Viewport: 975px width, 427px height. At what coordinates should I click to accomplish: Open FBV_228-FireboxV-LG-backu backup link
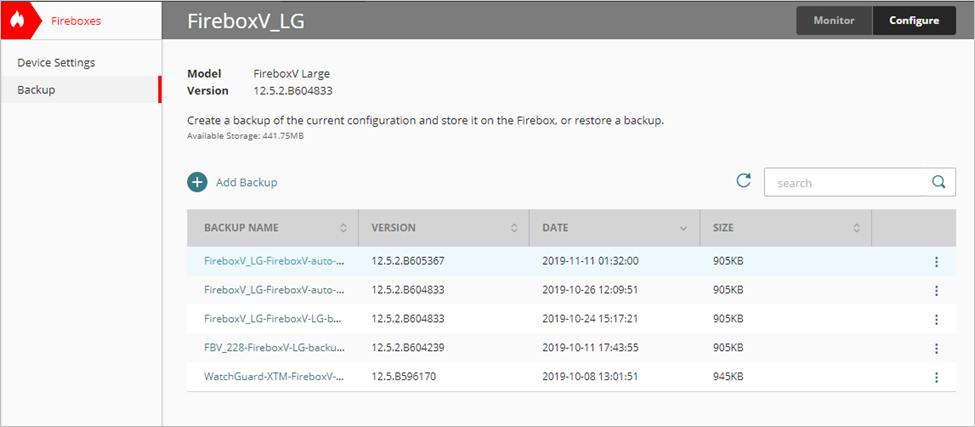[x=274, y=347]
